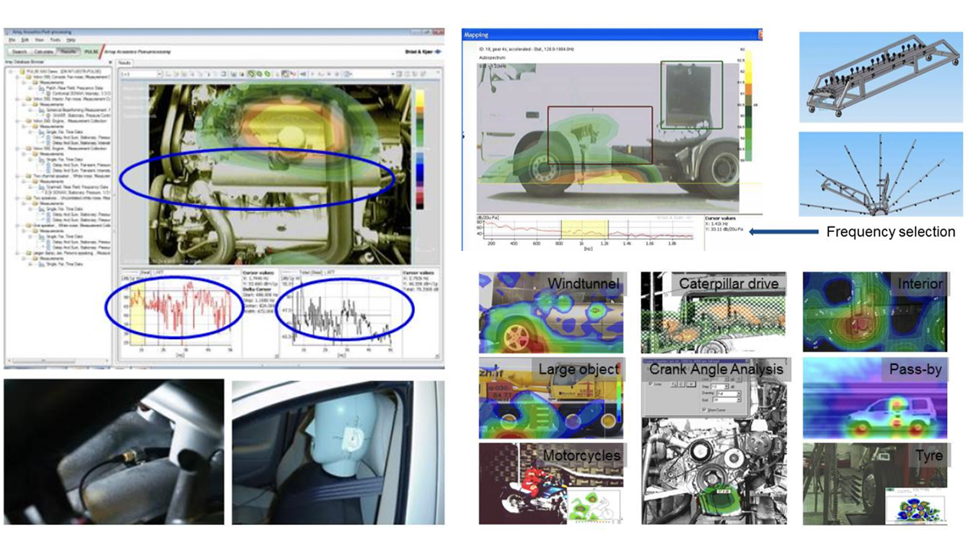Switch to the Results tab above the engine image
Viewport: 980px width, 551px height.
126,63
